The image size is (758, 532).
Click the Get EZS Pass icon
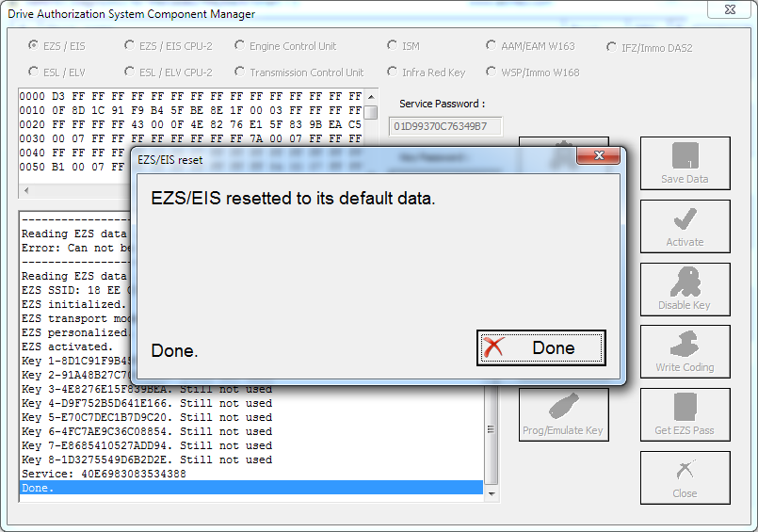[685, 407]
